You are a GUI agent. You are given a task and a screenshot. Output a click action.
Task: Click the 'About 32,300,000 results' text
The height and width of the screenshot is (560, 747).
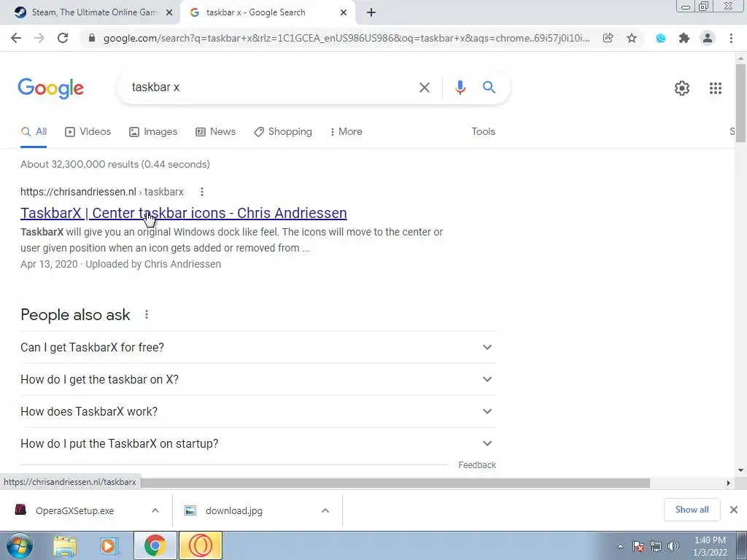[115, 164]
